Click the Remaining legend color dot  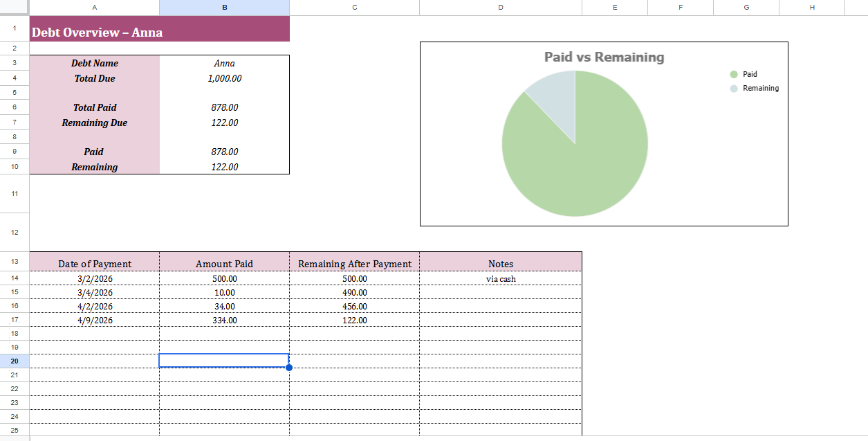(734, 89)
